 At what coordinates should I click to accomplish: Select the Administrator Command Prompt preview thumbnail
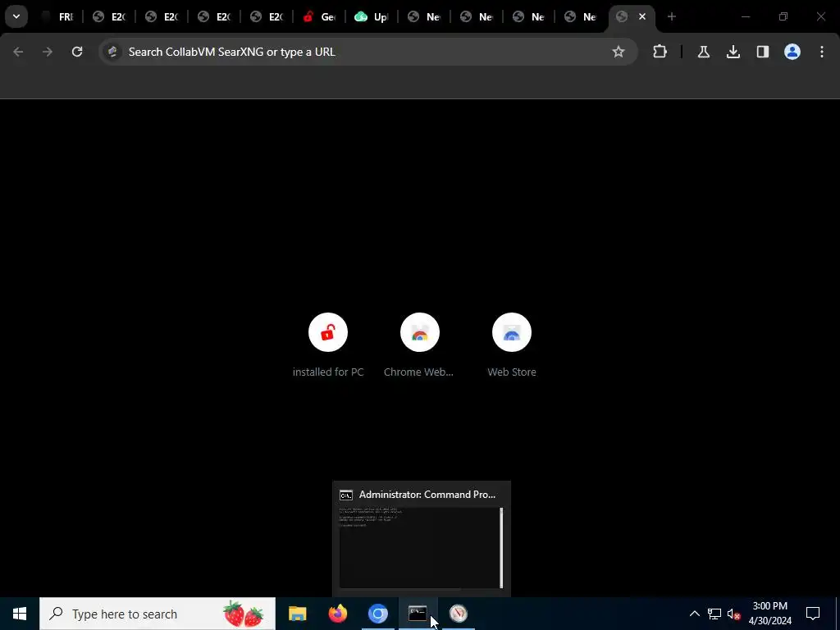point(421,547)
